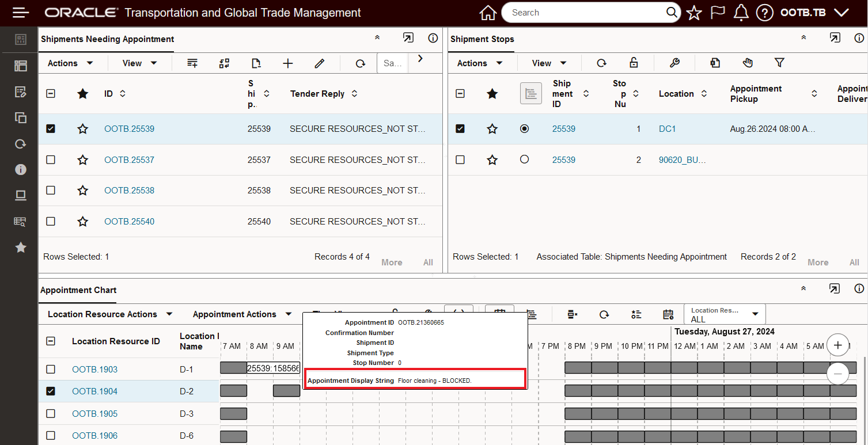Refresh the Shipment Stops table

pyautogui.click(x=601, y=63)
